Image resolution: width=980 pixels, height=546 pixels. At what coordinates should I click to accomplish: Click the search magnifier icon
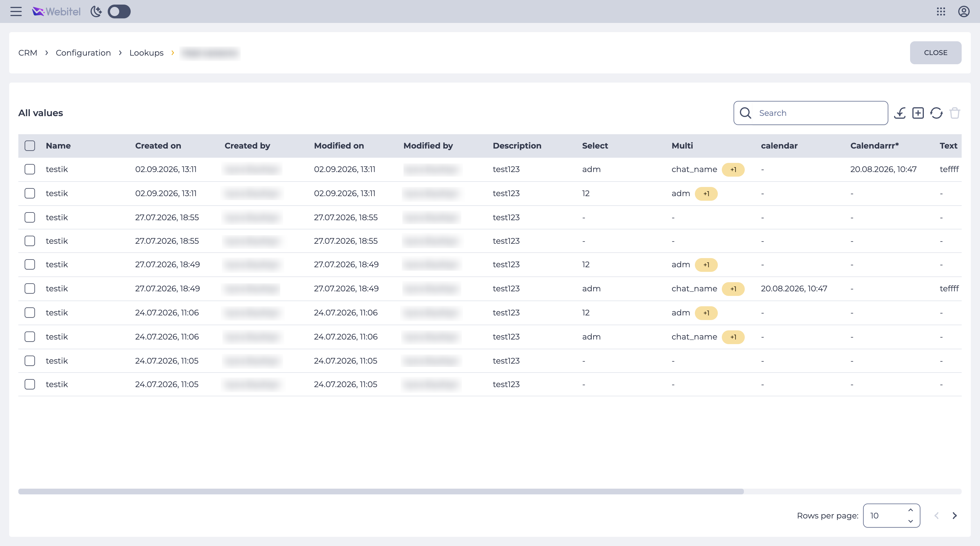pyautogui.click(x=745, y=113)
